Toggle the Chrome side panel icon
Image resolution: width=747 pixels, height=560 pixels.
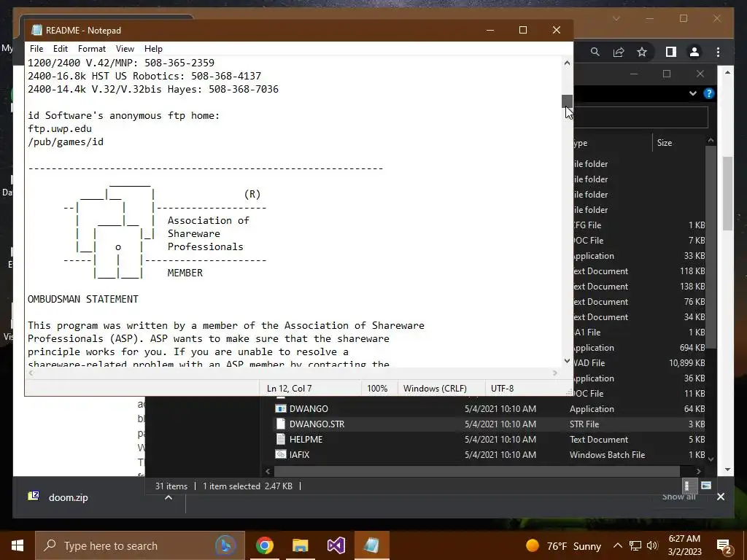click(671, 52)
